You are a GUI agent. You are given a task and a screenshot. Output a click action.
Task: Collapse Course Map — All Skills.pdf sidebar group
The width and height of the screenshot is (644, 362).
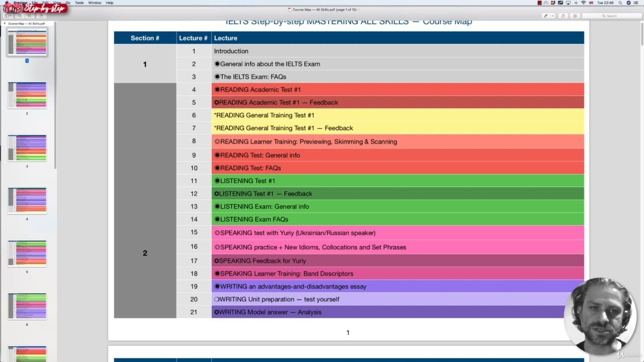coord(5,24)
